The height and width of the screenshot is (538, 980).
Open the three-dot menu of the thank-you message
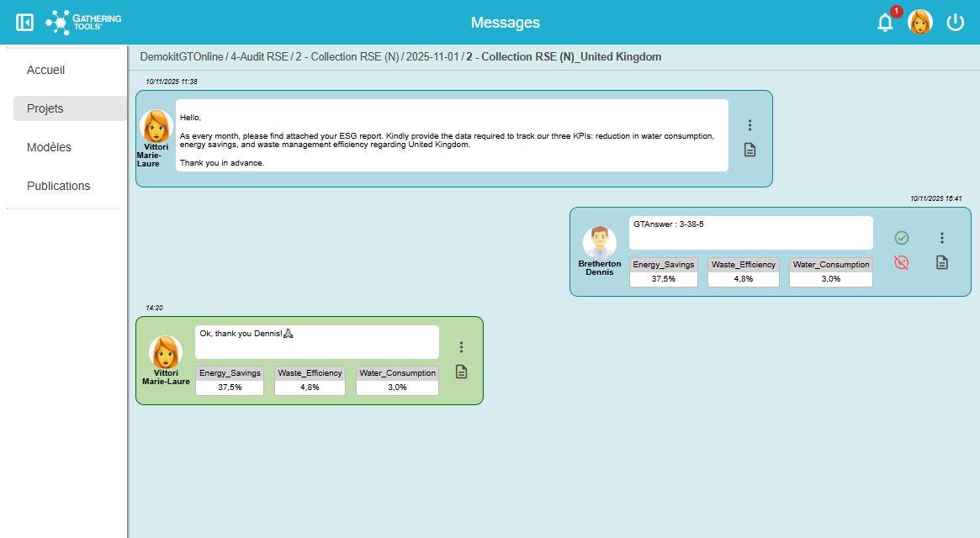pyautogui.click(x=461, y=347)
